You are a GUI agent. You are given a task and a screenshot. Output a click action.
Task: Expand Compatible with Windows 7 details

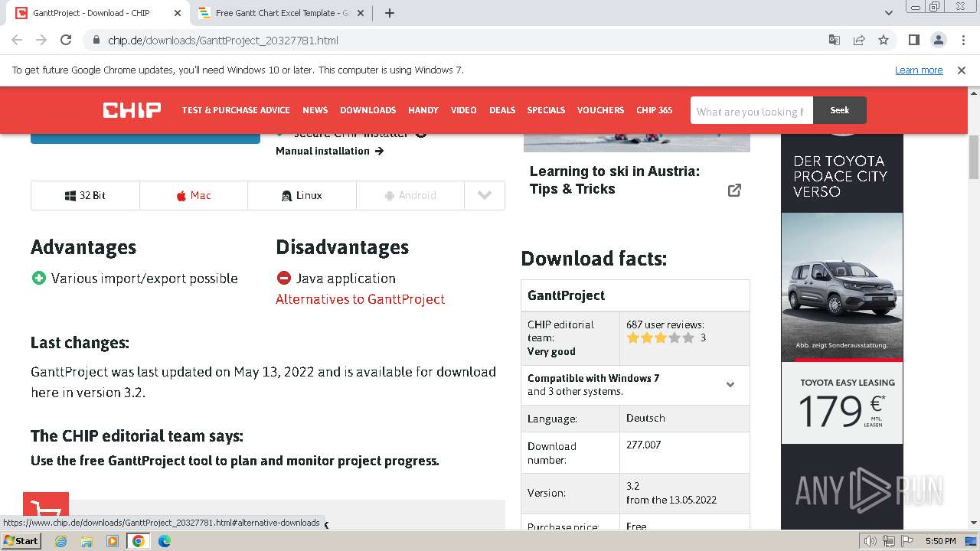(730, 385)
